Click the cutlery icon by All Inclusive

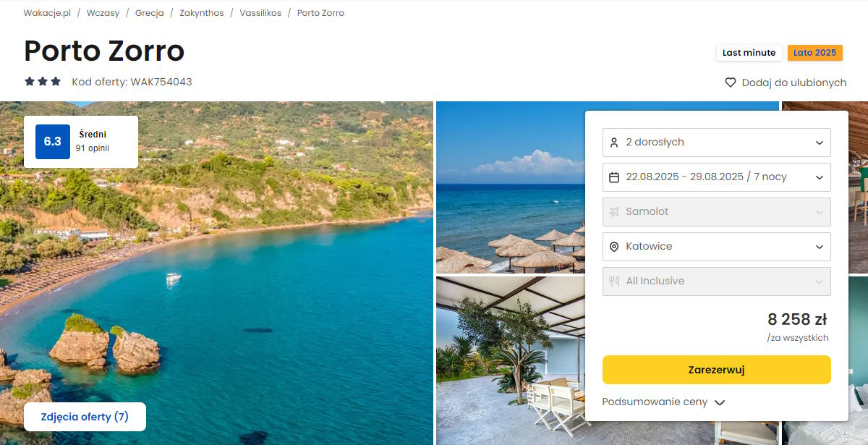tap(614, 281)
